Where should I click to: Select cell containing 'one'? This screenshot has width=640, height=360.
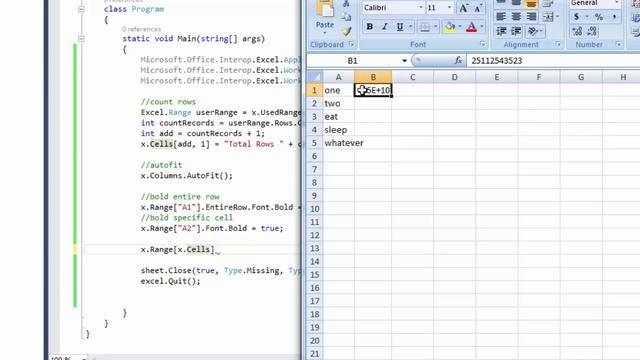(338, 90)
